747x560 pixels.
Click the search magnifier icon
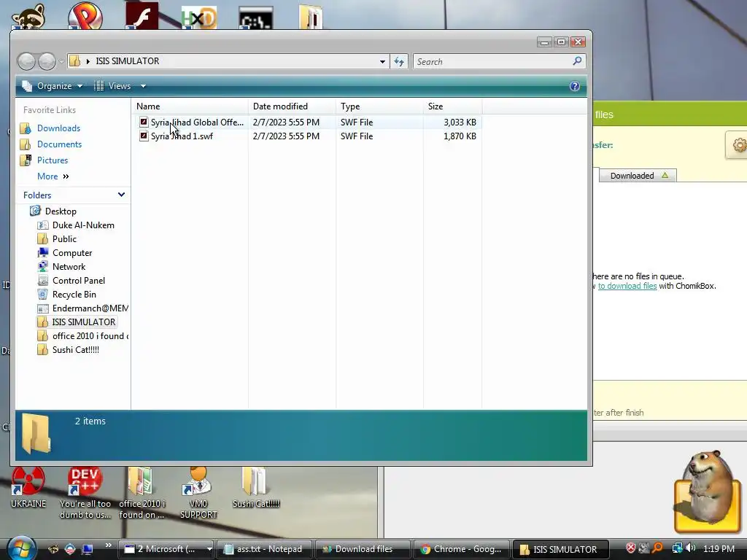(x=577, y=61)
